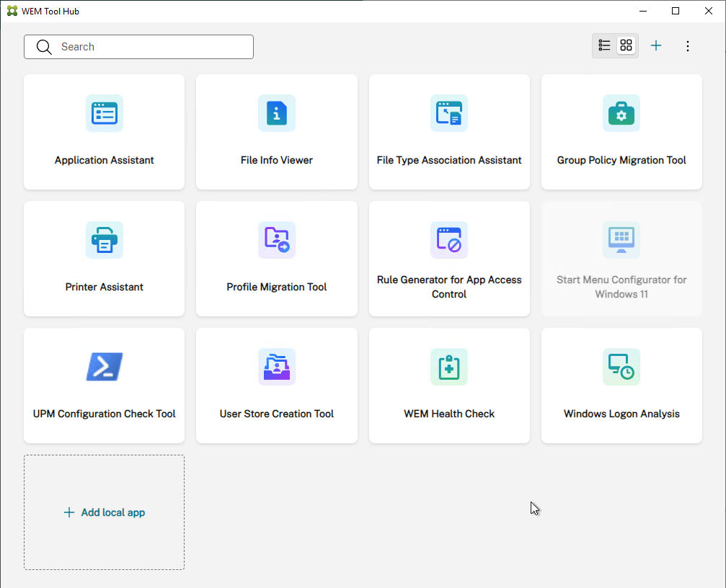726x588 pixels.
Task: Open Rule Generator for App Access Control icon
Action: tap(449, 240)
